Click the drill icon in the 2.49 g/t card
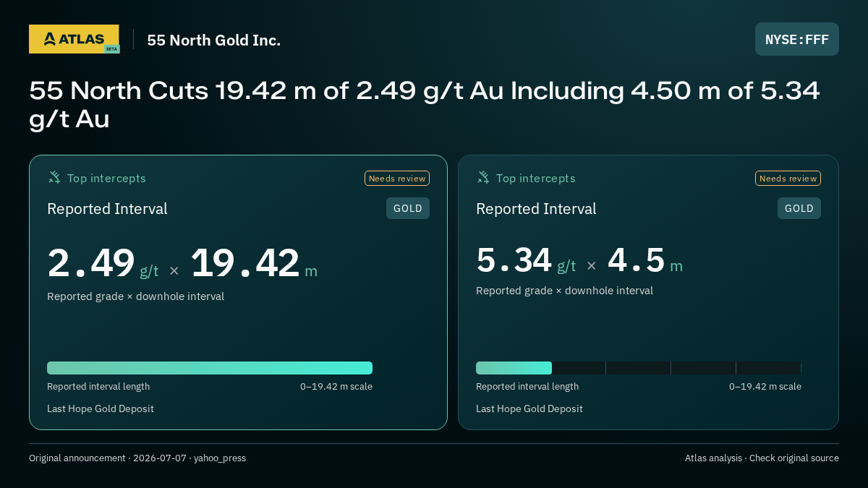 pyautogui.click(x=54, y=177)
